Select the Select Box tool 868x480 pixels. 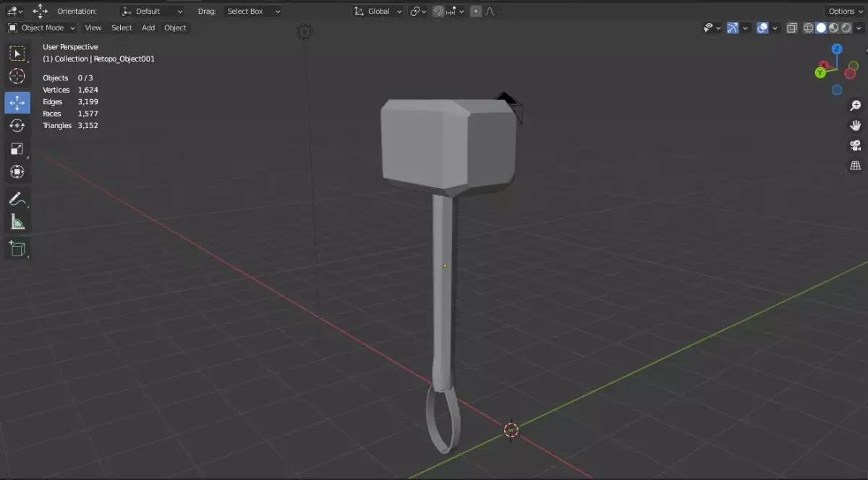pos(17,54)
